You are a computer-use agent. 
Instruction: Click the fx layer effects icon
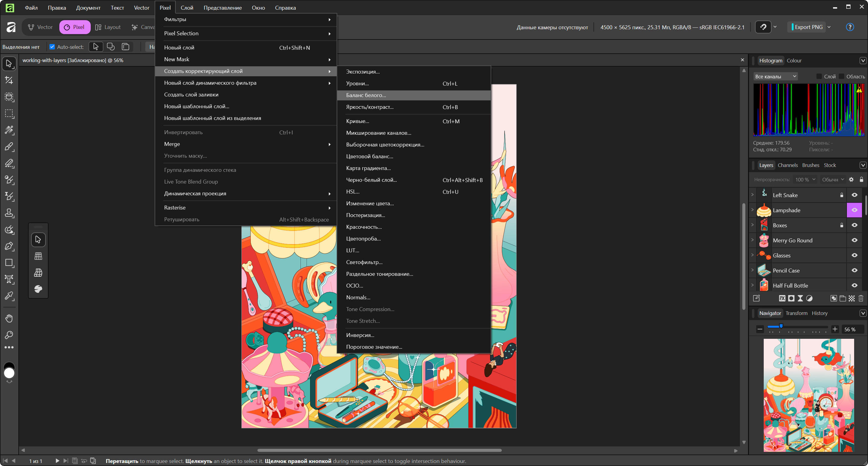pyautogui.click(x=782, y=298)
